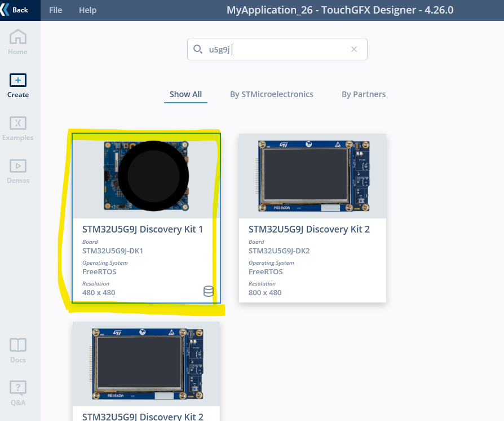Open the Docs panel
This screenshot has width=504, height=421.
coord(17,349)
